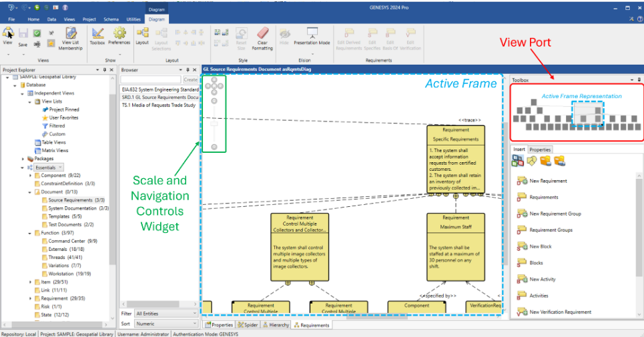This screenshot has width=644, height=337.
Task: Collapse the Function folder in the tree
Action: pyautogui.click(x=30, y=233)
